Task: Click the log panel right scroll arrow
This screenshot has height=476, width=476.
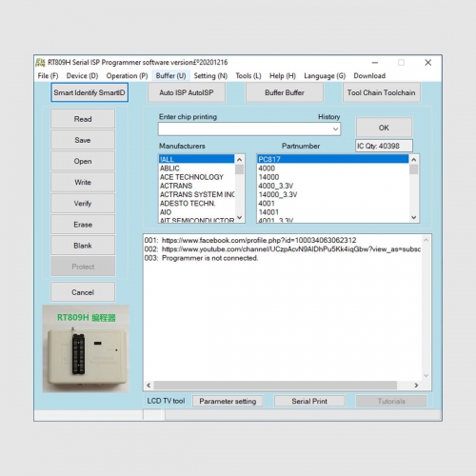Action: [x=416, y=386]
